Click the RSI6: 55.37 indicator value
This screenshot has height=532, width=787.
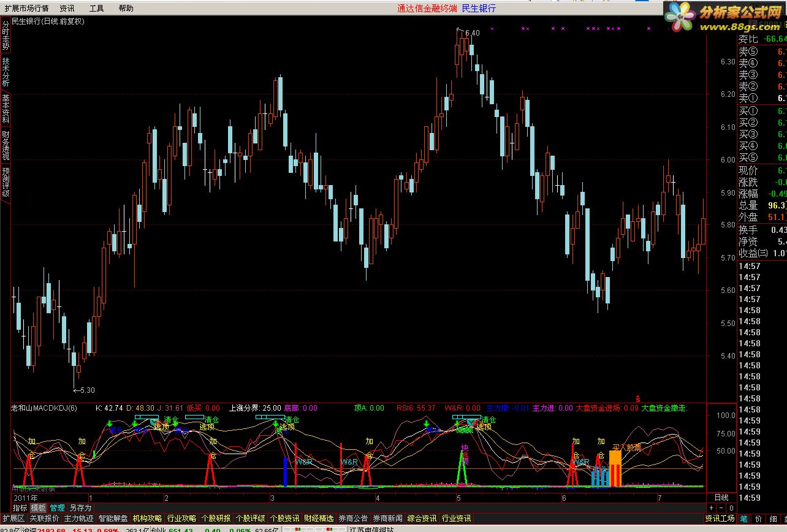click(416, 408)
